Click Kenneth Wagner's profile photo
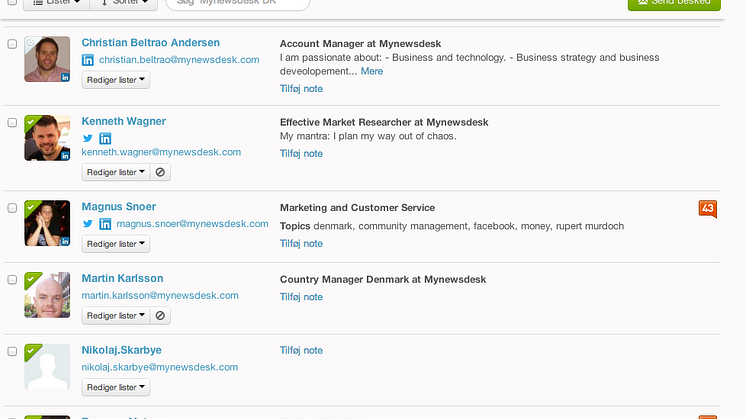Screen dimensions: 746x419 [x=47, y=138]
